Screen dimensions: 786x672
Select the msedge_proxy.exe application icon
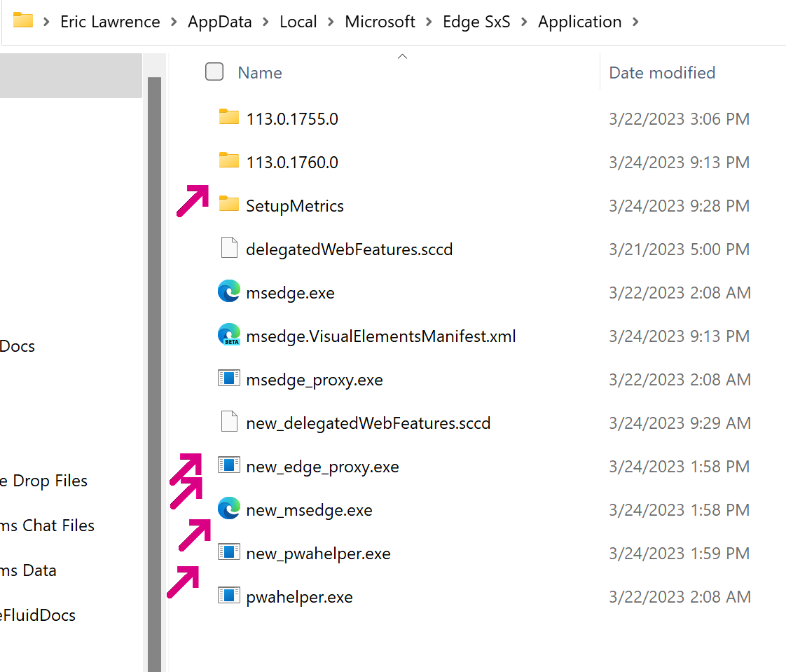tap(229, 379)
